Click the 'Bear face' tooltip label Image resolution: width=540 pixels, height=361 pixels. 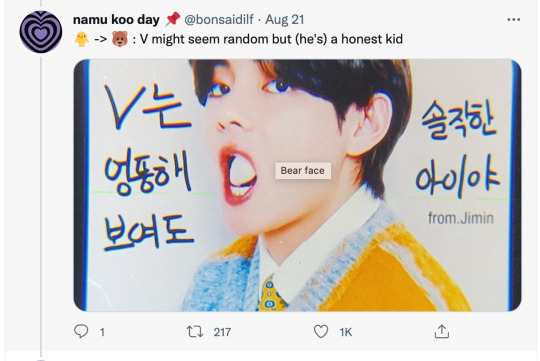click(x=303, y=171)
